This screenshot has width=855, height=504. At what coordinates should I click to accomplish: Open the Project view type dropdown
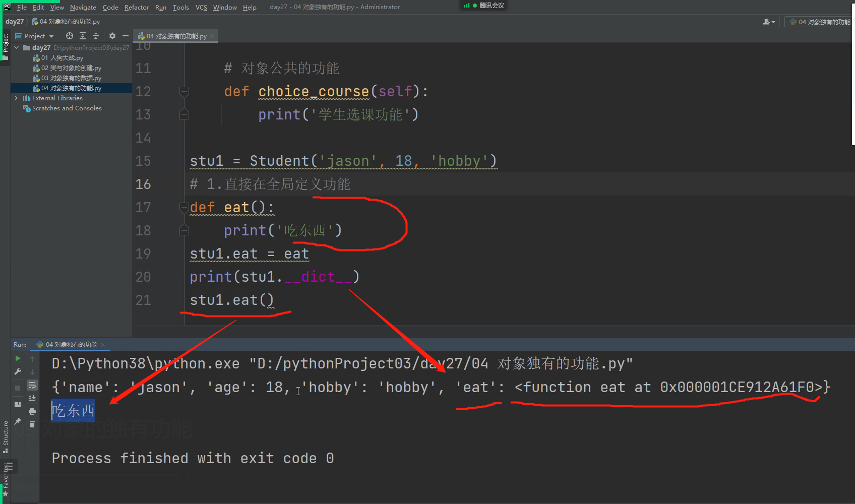pos(34,36)
